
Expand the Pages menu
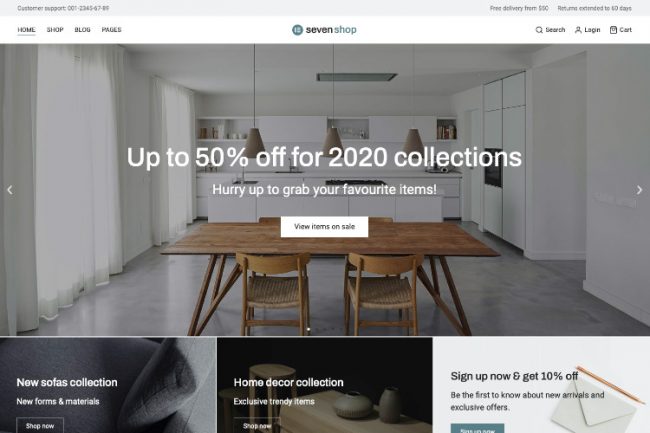(112, 30)
